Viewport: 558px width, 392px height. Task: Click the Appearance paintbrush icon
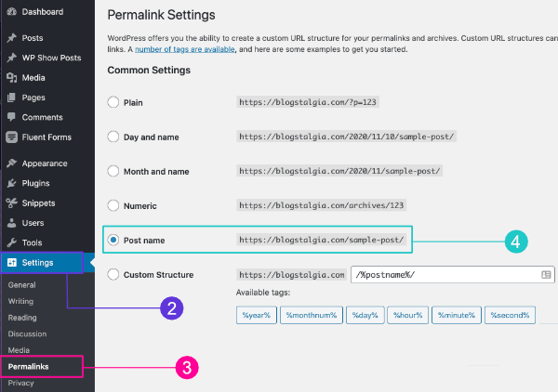[12, 163]
